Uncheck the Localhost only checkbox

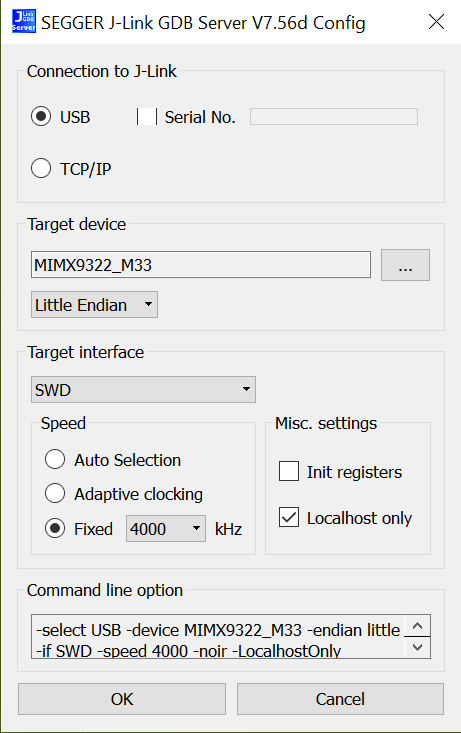coord(289,517)
